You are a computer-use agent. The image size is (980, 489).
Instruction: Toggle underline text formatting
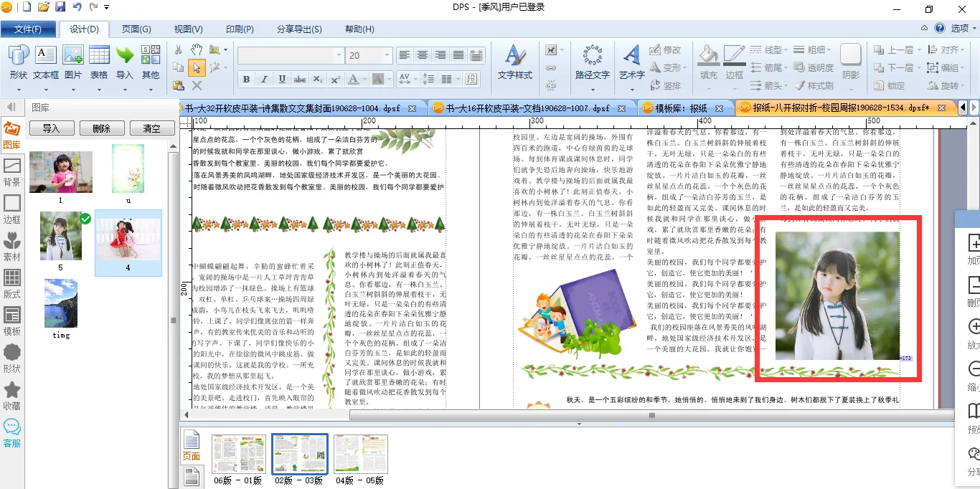[x=282, y=79]
